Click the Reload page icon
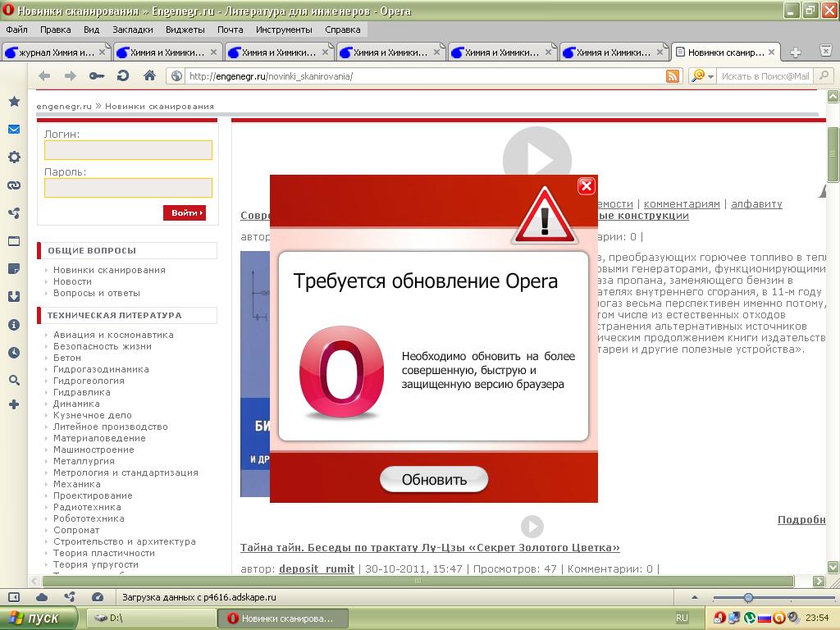The image size is (840, 630). pos(123,76)
